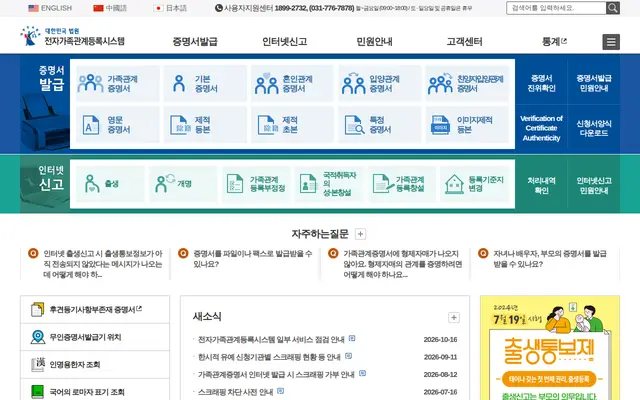This screenshot has height=400, width=640.
Task: Expand the 새소식 plus button
Action: [x=454, y=318]
